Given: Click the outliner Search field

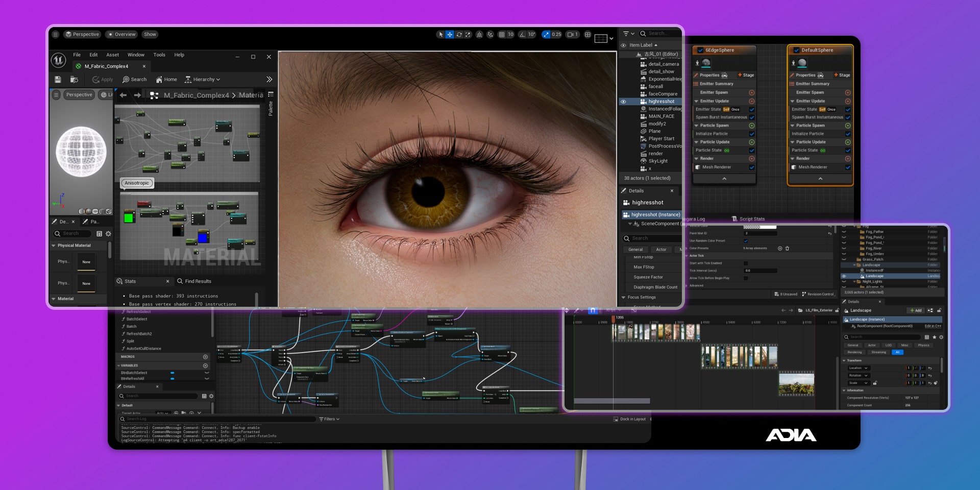Looking at the screenshot, I should pyautogui.click(x=659, y=34).
